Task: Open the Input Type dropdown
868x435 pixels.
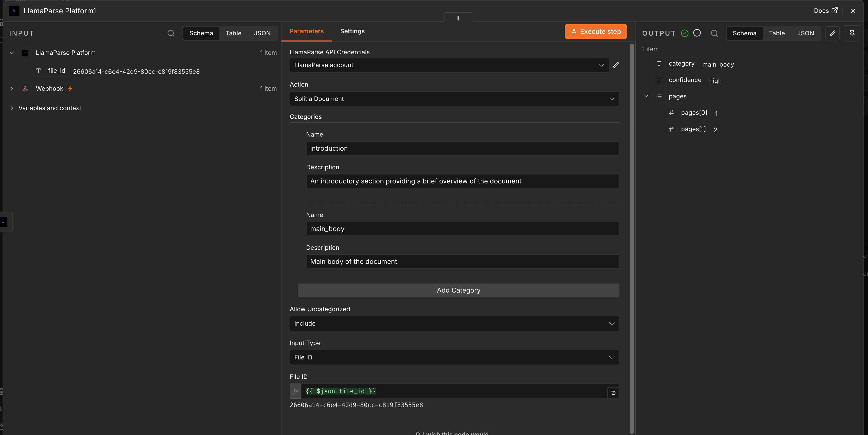Action: click(x=454, y=357)
